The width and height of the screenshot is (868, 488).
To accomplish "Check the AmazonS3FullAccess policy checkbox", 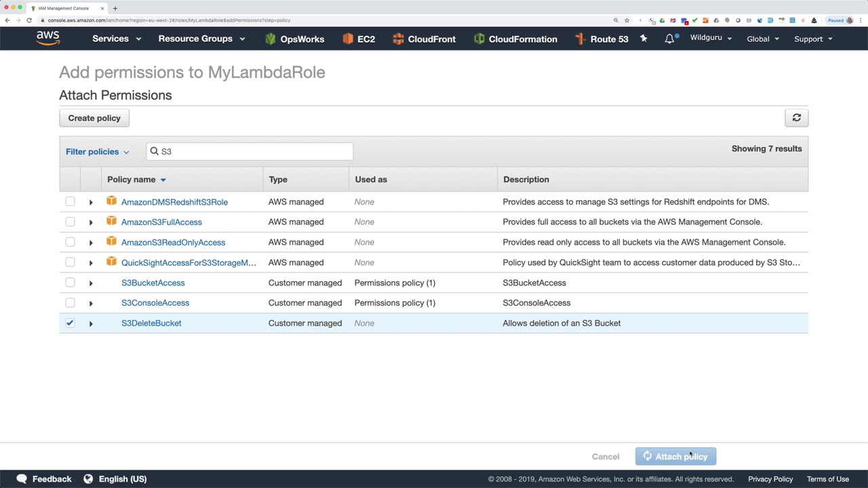I will point(70,222).
